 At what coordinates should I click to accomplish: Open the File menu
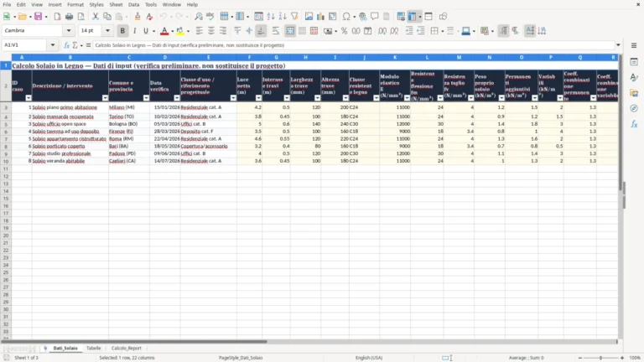coord(7,4)
